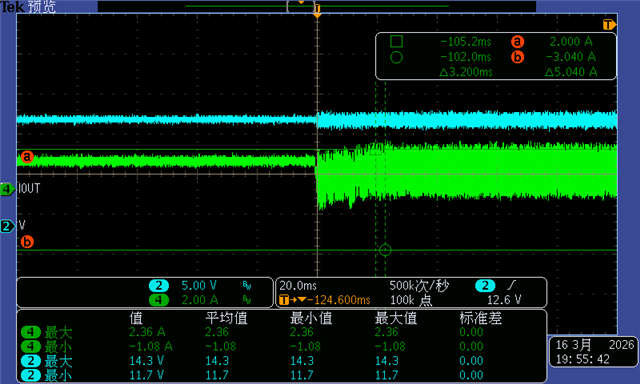Select channel 4 badge showing 2.00 A
This screenshot has height=384, width=640.
[159, 300]
